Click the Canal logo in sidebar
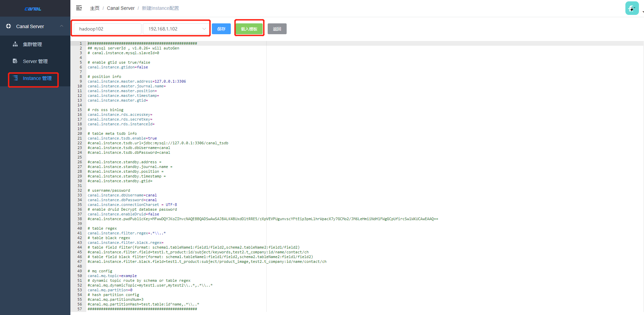 33,9
